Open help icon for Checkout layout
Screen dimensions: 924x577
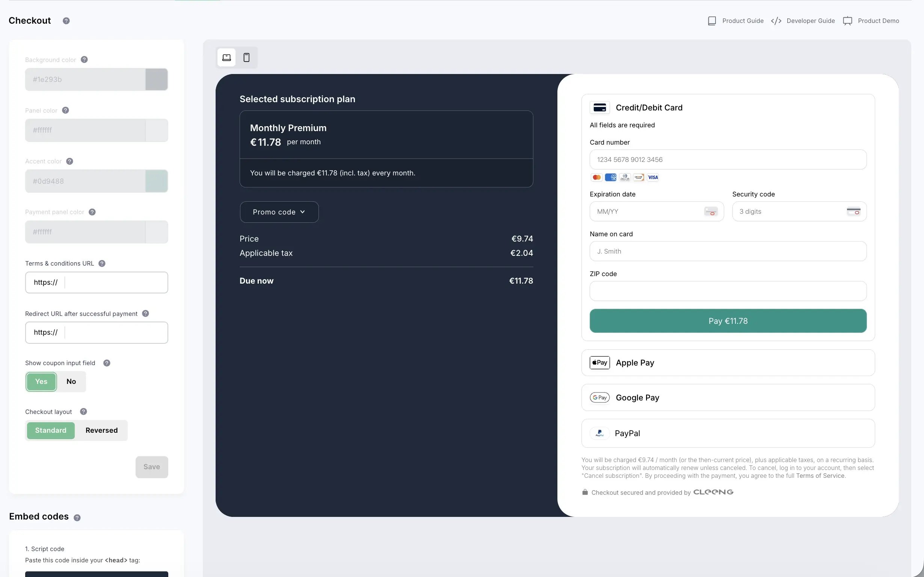83,411
